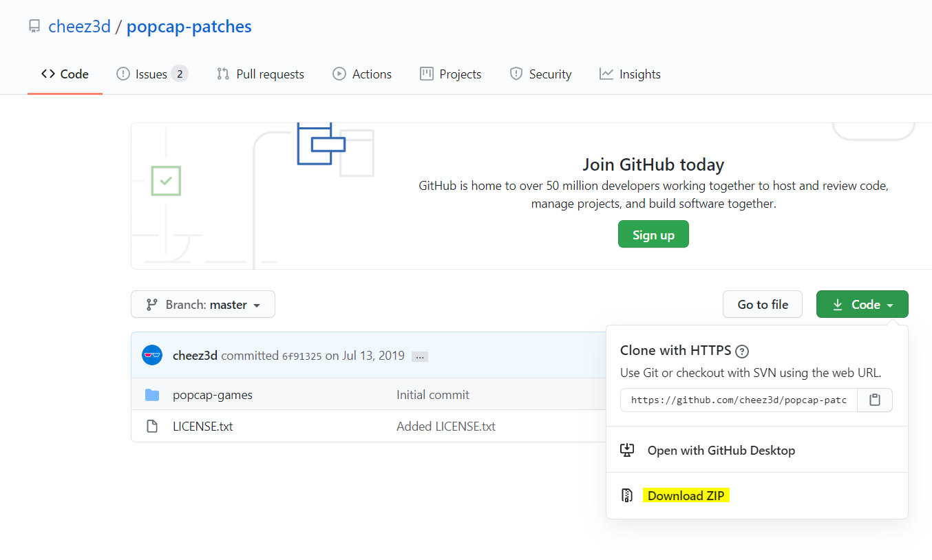
Task: Toggle the green Code dropdown
Action: tap(862, 304)
